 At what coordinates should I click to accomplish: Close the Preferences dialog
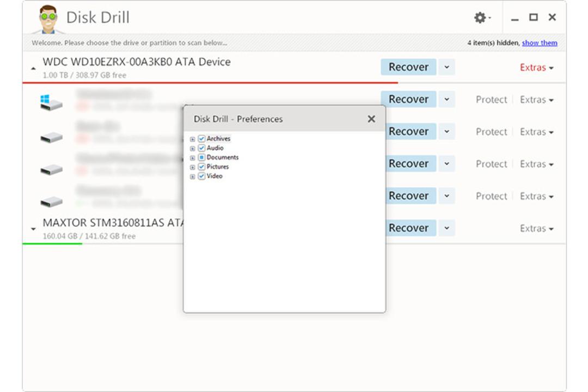pos(371,119)
